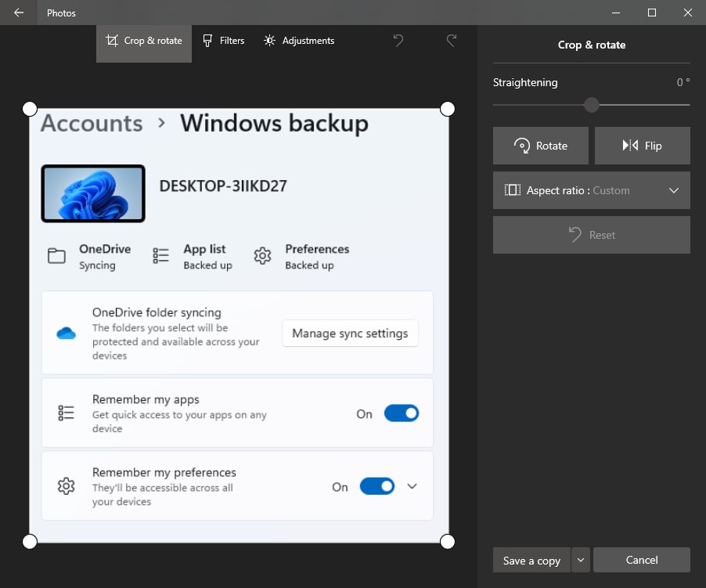Click the sun icon beside Adjustments
706x588 pixels.
point(269,41)
